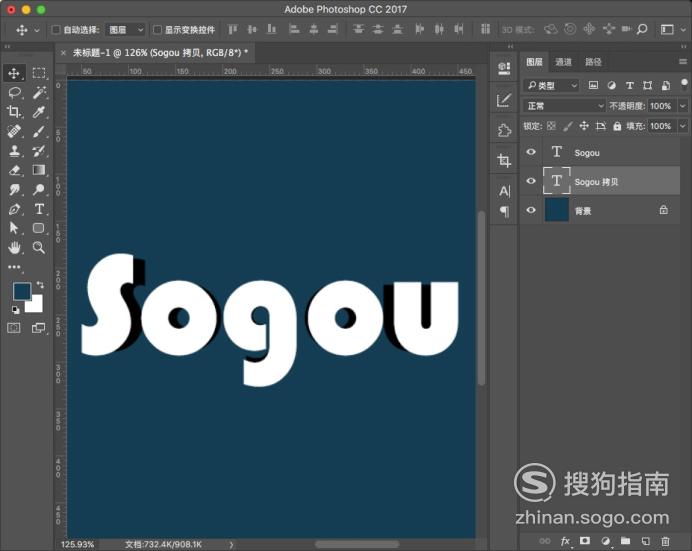Open the Paragraph panel icon
The height and width of the screenshot is (551, 692).
(x=504, y=212)
